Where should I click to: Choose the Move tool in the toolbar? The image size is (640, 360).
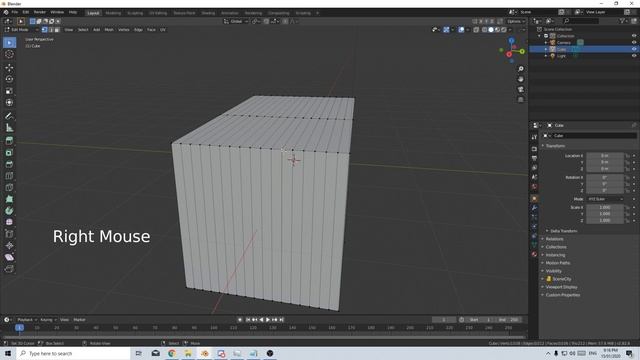pyautogui.click(x=9, y=67)
